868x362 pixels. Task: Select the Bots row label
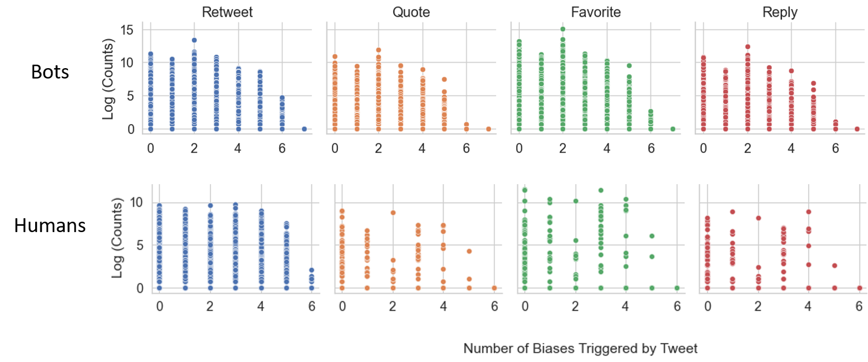point(50,73)
